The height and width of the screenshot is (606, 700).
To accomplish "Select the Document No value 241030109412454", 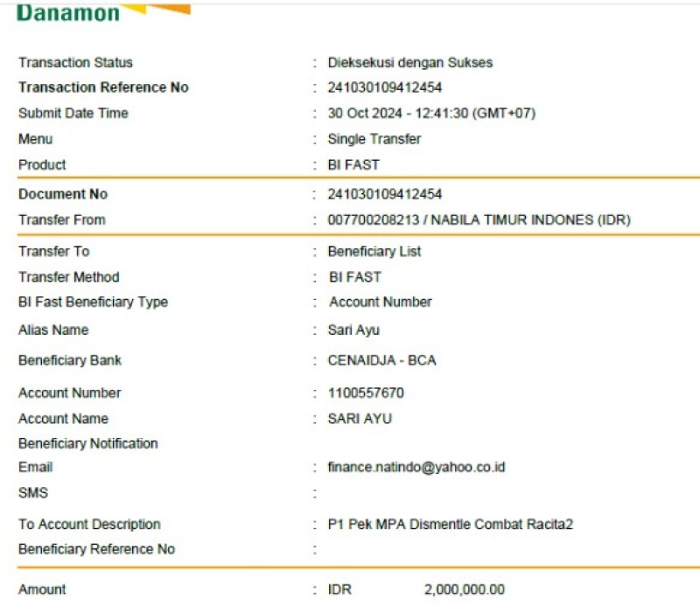I will [x=385, y=194].
